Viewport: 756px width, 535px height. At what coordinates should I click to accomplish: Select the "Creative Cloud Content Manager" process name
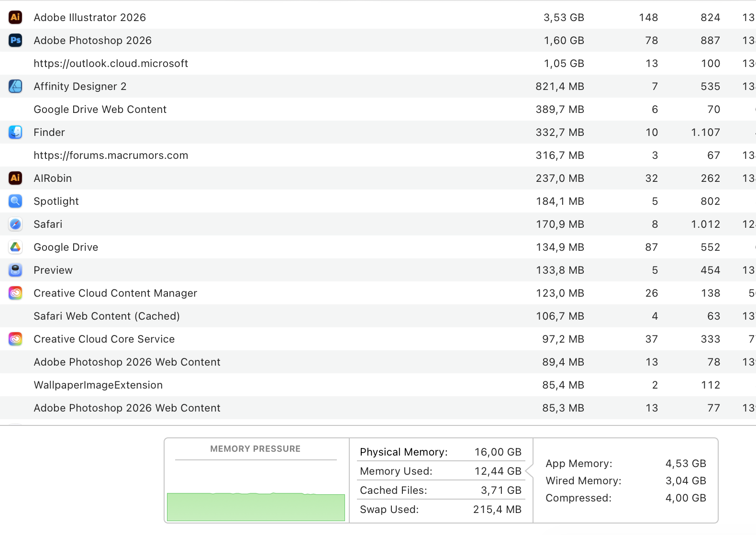(x=115, y=293)
